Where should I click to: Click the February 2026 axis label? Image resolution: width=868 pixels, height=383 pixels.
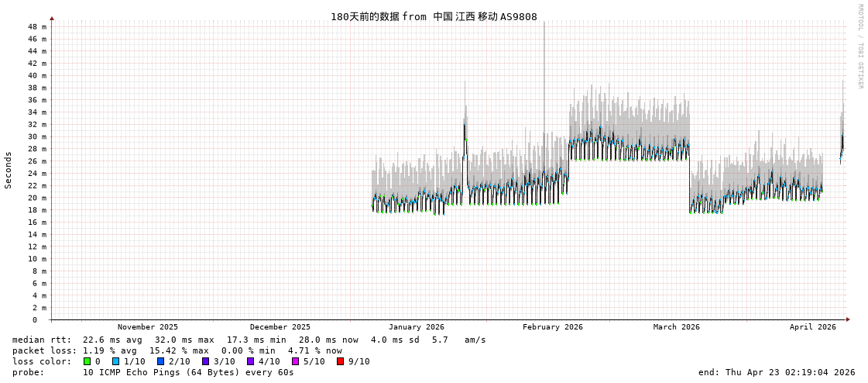pyautogui.click(x=552, y=327)
